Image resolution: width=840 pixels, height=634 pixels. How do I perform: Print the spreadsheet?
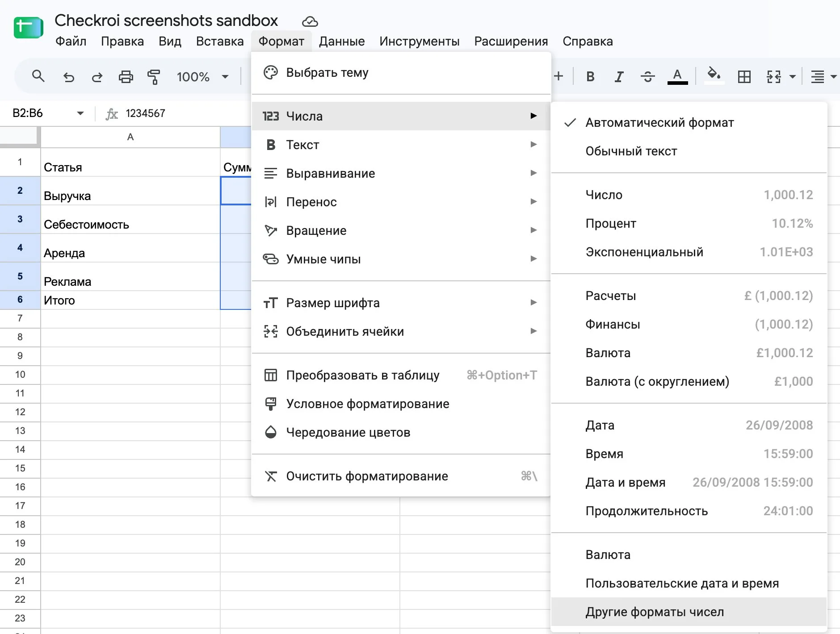(126, 77)
